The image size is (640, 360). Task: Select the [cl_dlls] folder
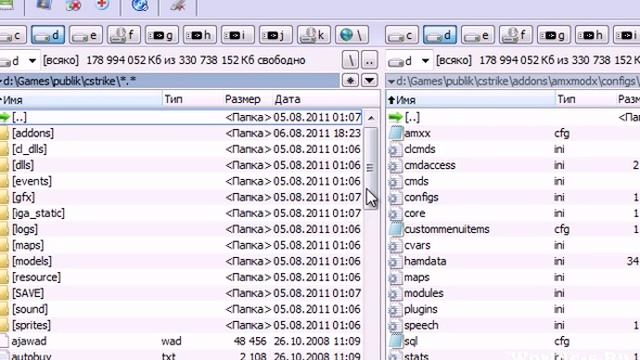tap(180, 149)
